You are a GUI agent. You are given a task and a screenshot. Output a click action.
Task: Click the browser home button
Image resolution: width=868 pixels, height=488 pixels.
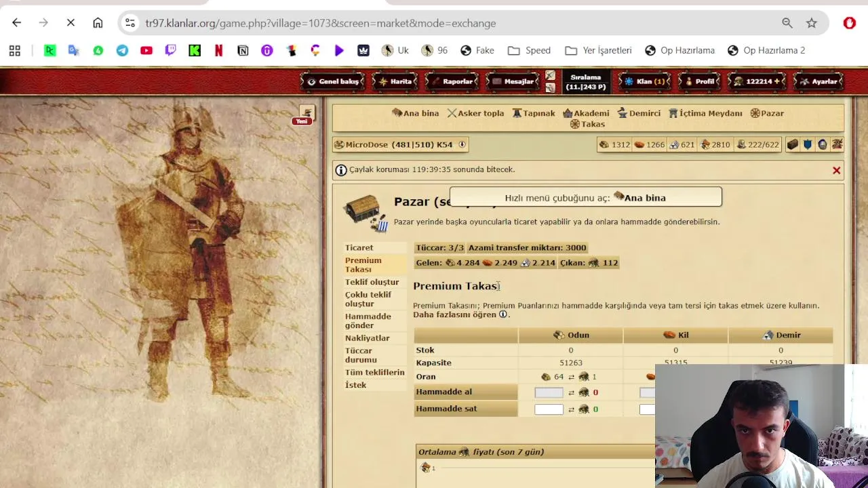tap(98, 23)
